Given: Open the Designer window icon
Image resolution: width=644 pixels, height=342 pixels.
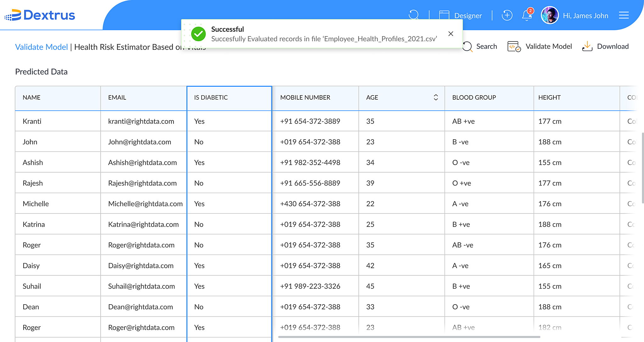Looking at the screenshot, I should pos(444,15).
